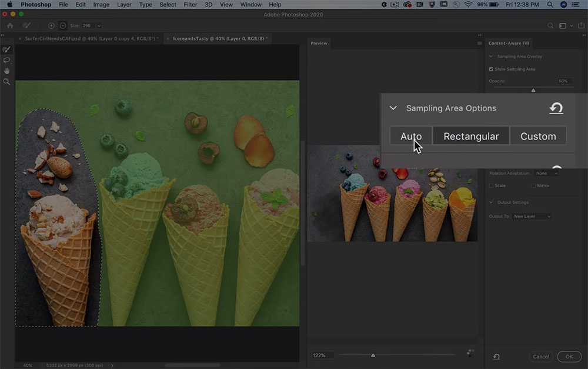
Task: Click the subtract minus brush mode icon
Action: tap(62, 26)
